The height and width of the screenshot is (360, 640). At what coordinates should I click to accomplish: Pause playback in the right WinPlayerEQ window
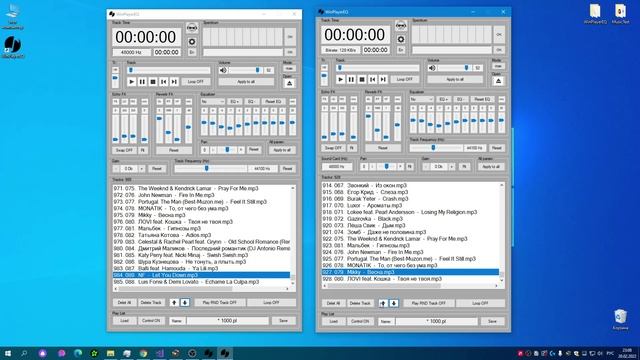pyautogui.click(x=351, y=79)
